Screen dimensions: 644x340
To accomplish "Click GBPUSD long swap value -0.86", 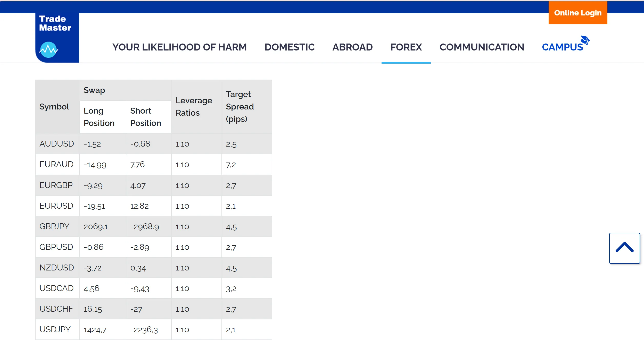I will [94, 247].
